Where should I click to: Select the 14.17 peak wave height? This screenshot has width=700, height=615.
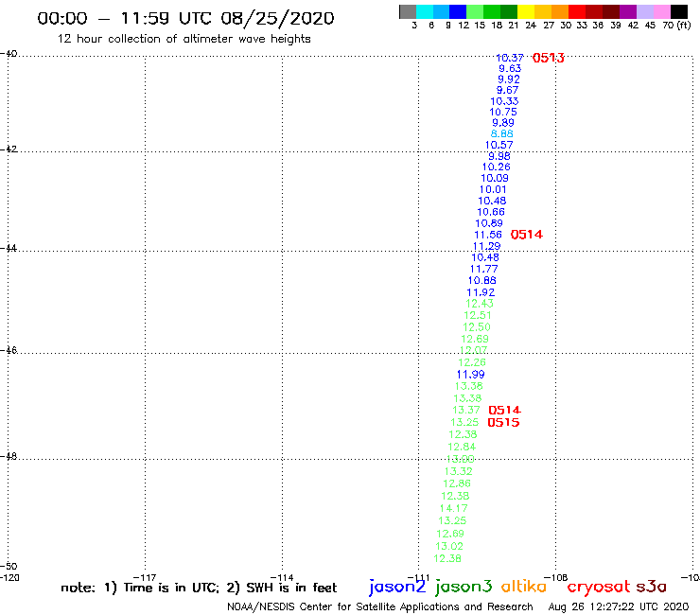coord(453,508)
